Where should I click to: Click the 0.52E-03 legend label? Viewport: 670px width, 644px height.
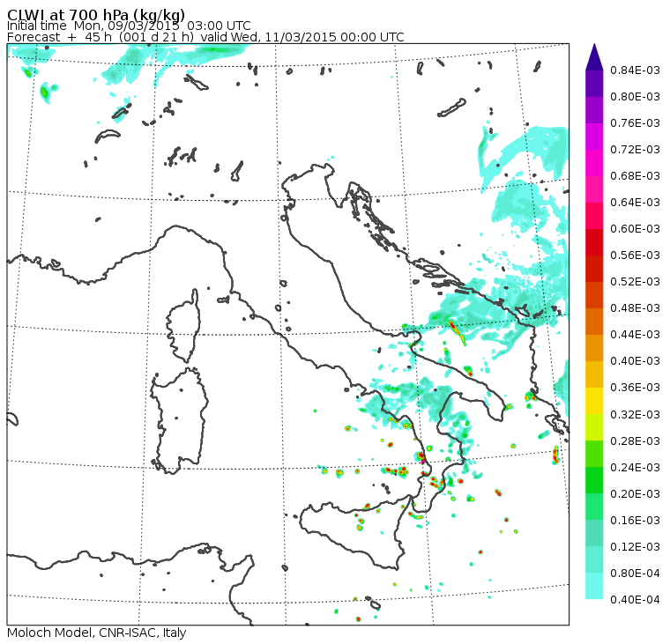tap(635, 282)
